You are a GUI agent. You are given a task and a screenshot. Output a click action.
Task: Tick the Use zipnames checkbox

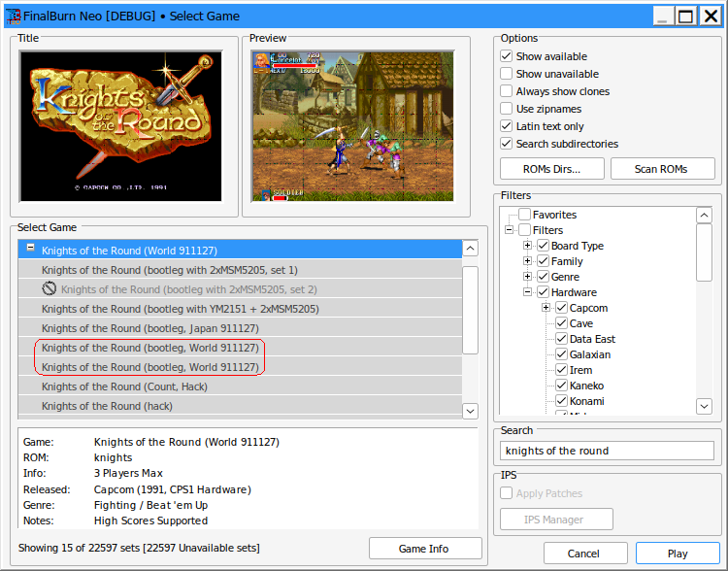[506, 109]
